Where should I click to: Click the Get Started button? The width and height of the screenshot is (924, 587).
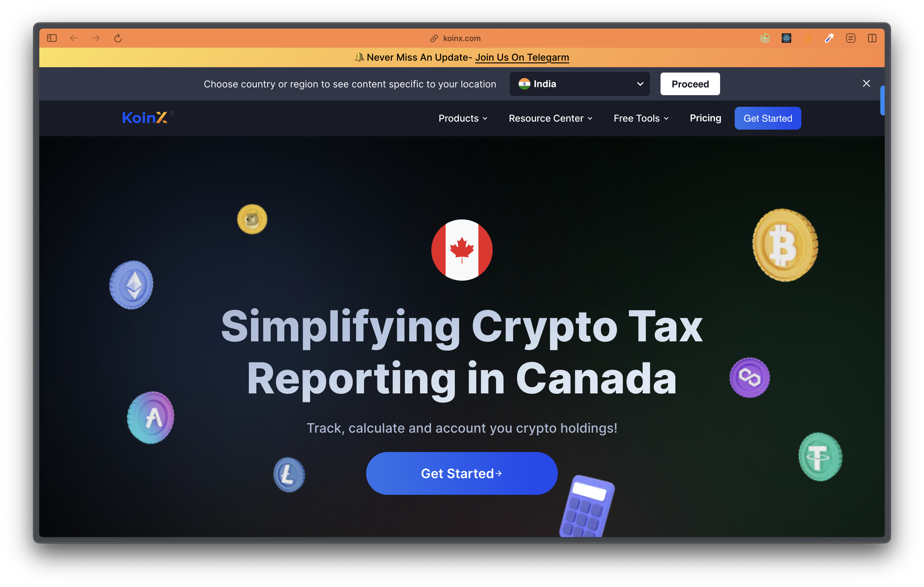[461, 473]
